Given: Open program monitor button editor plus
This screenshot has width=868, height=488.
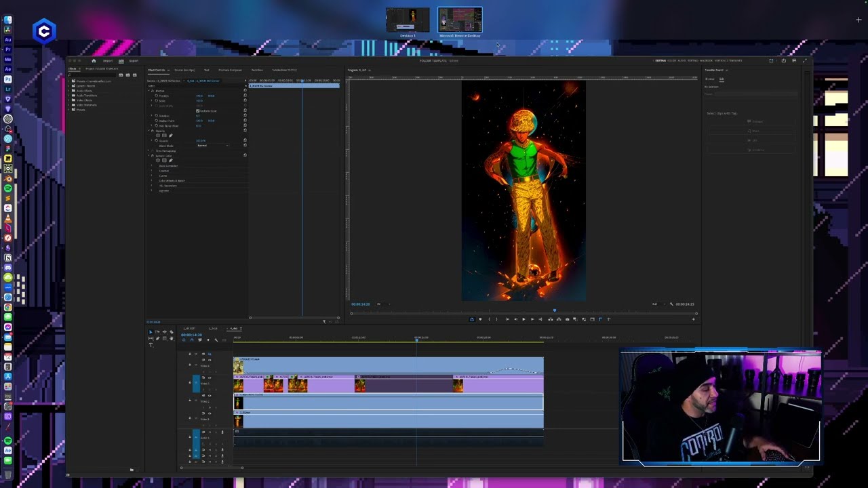Looking at the screenshot, I should click(x=693, y=319).
